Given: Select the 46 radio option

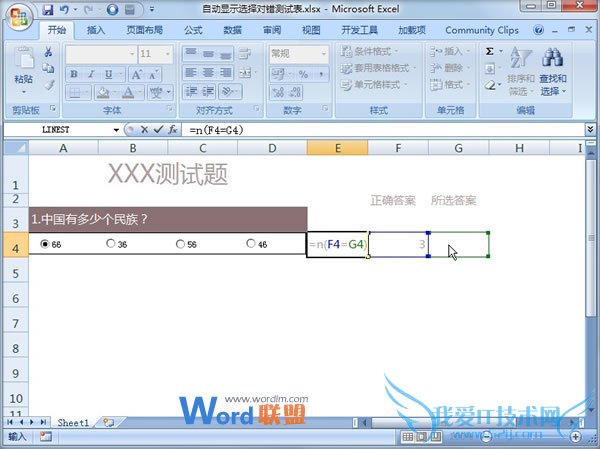Looking at the screenshot, I should pos(251,243).
